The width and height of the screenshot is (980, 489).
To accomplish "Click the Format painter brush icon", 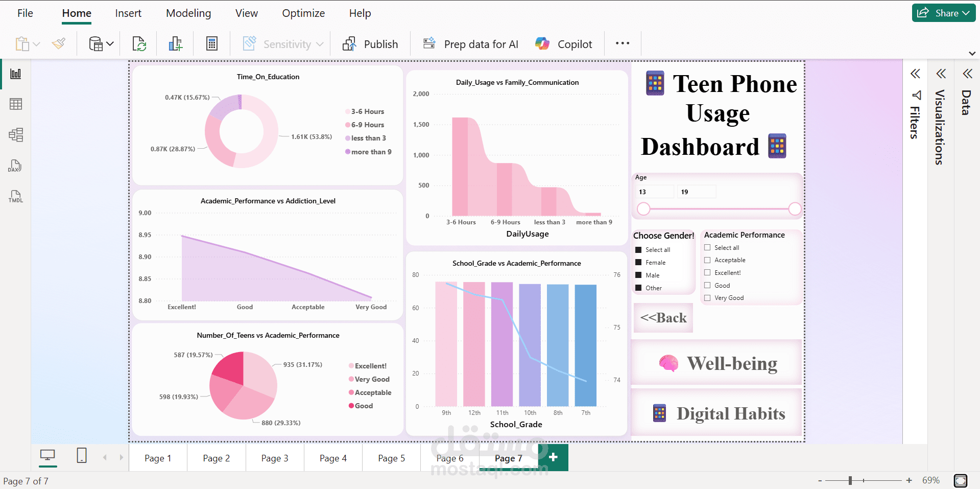I will 59,44.
